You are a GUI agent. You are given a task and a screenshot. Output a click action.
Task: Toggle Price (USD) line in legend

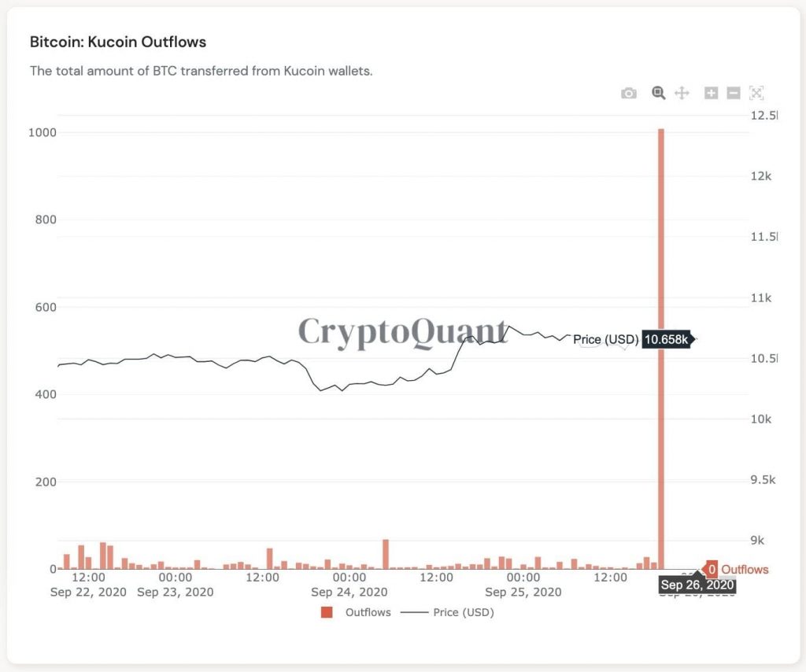click(x=463, y=612)
